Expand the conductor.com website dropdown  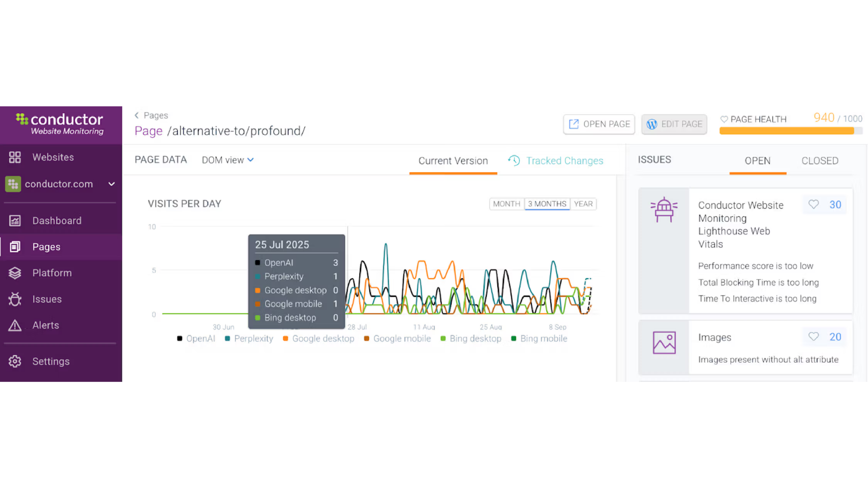tap(112, 184)
